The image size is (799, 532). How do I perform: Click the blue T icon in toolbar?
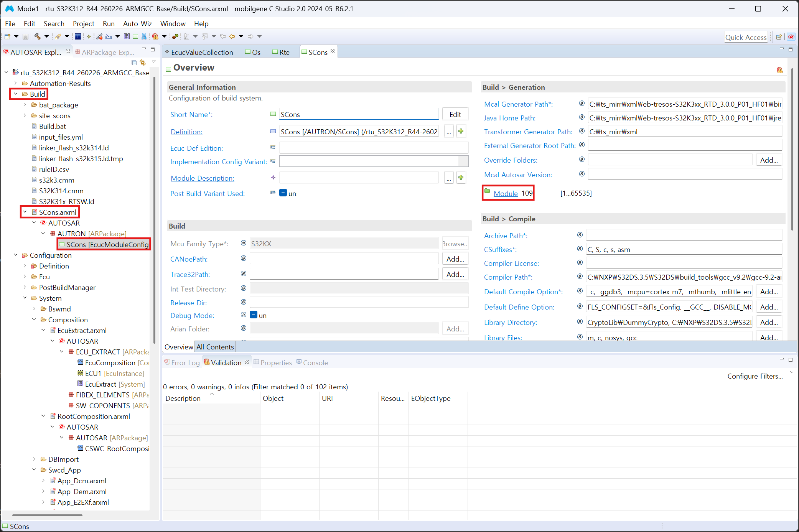point(78,36)
